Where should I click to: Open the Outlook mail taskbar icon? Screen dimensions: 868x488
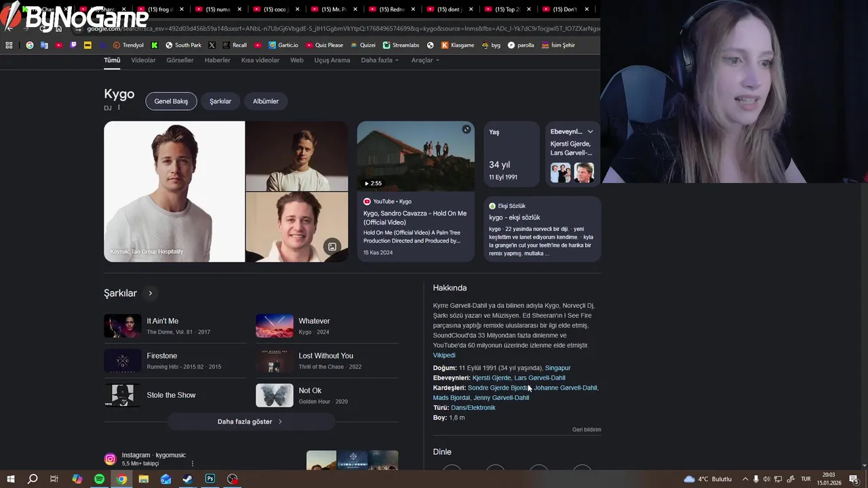165,479
